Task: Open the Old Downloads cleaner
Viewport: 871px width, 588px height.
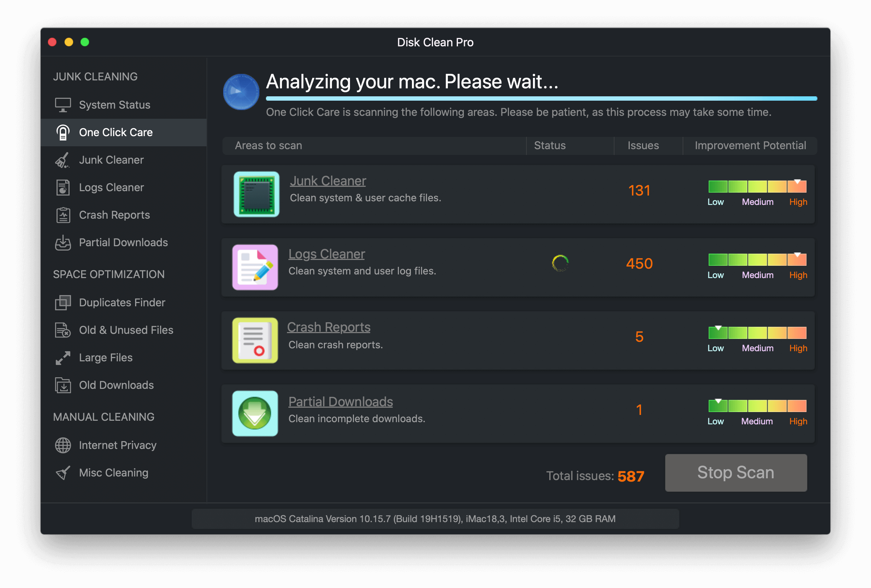Action: click(116, 385)
